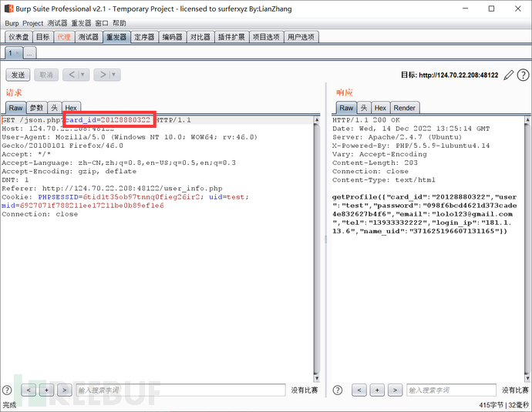The height and width of the screenshot is (412, 532).
Task: Close Repeater tab 1 with x
Action: point(17,53)
